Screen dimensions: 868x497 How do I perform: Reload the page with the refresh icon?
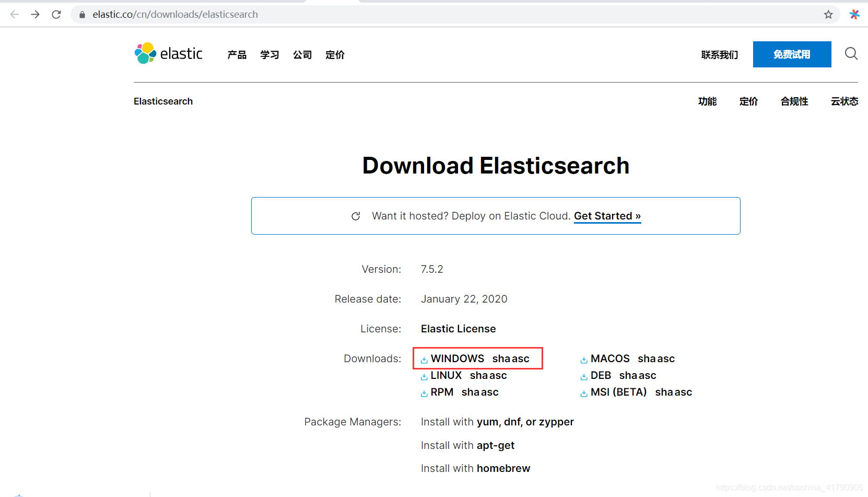(x=56, y=14)
